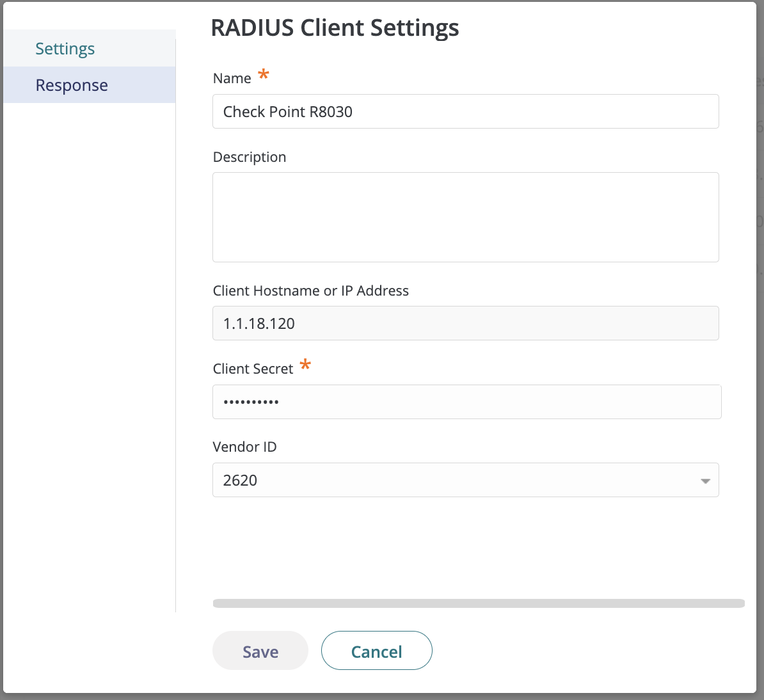This screenshot has width=764, height=700.
Task: Focus the masked Client Secret field
Action: click(466, 402)
